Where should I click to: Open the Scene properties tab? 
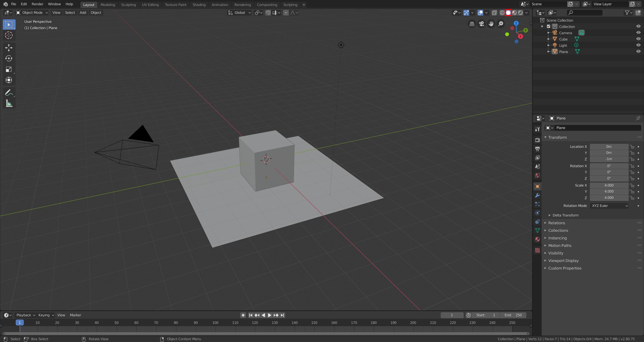(x=537, y=166)
